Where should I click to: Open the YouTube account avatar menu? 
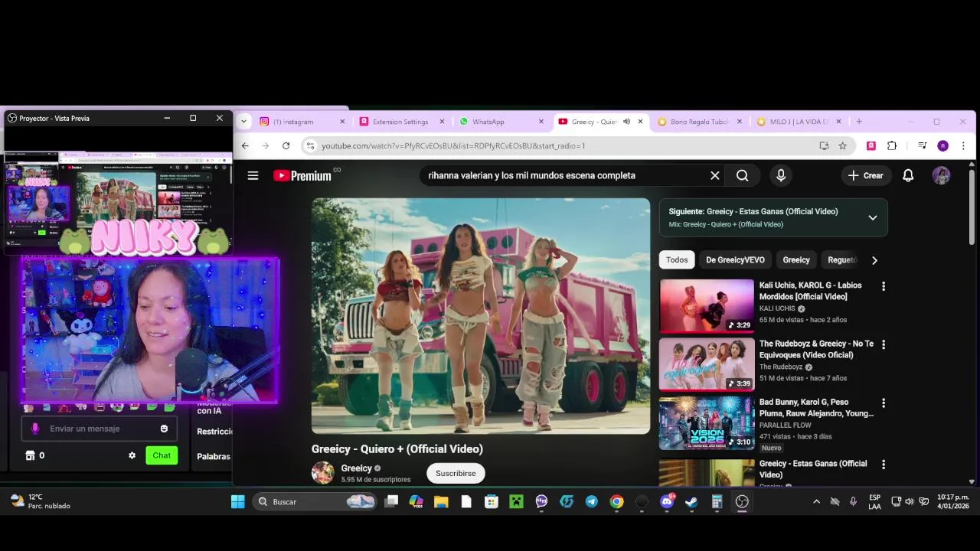point(941,175)
